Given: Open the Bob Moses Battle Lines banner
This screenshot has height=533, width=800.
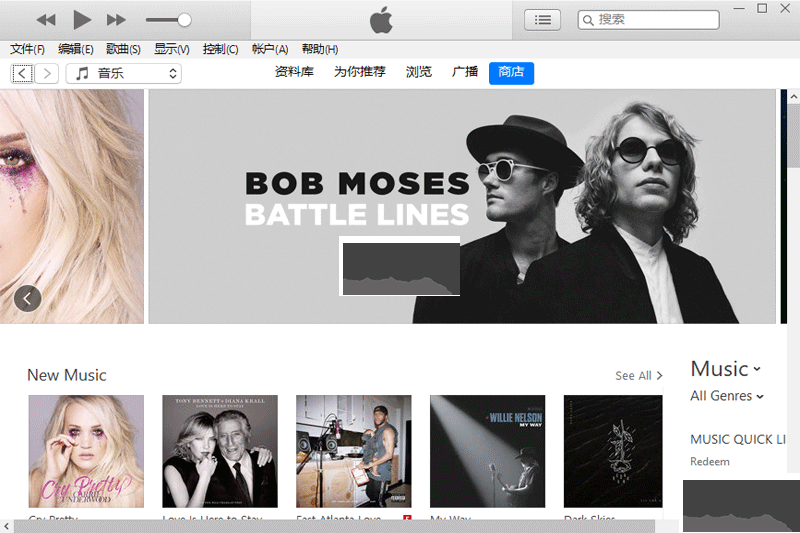Looking at the screenshot, I should pyautogui.click(x=462, y=207).
